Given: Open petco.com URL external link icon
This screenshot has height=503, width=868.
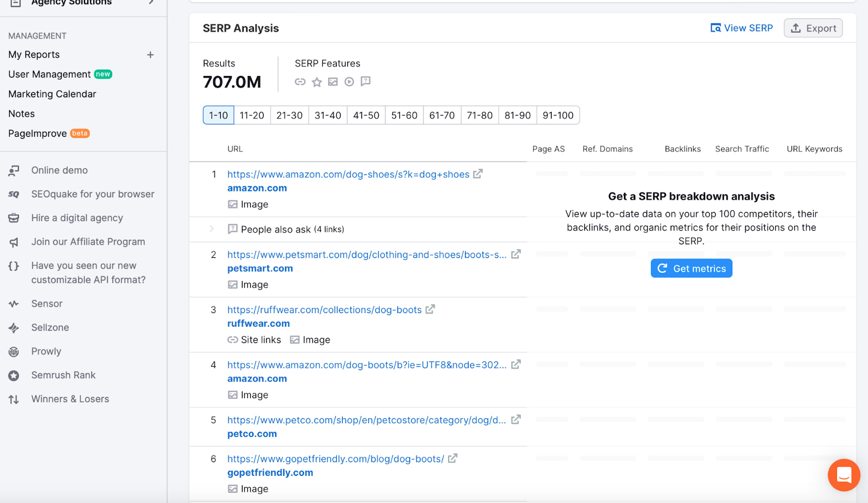Looking at the screenshot, I should pos(516,420).
